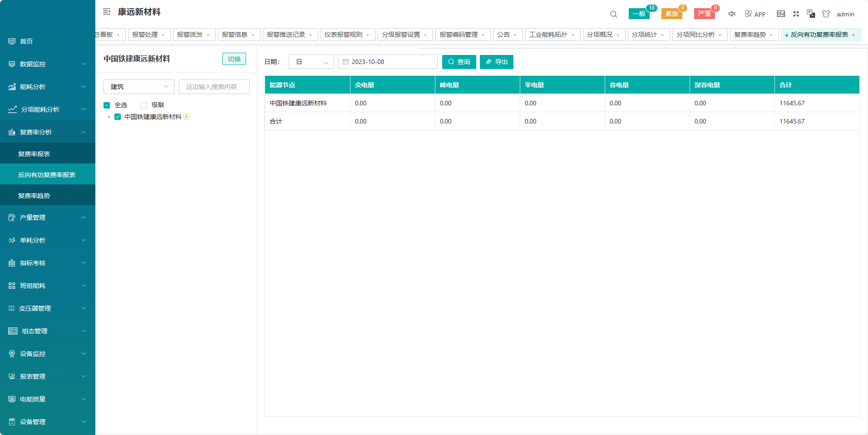868x435 pixels.
Task: Expand the 中国铁建康远新材料 tree arrow
Action: [109, 117]
